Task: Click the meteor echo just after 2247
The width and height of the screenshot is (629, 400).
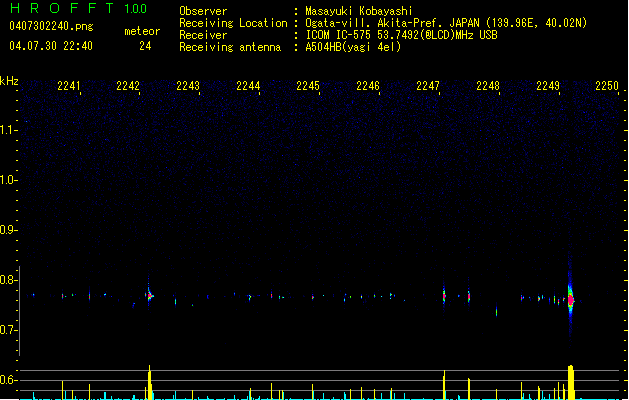Action: pos(444,296)
